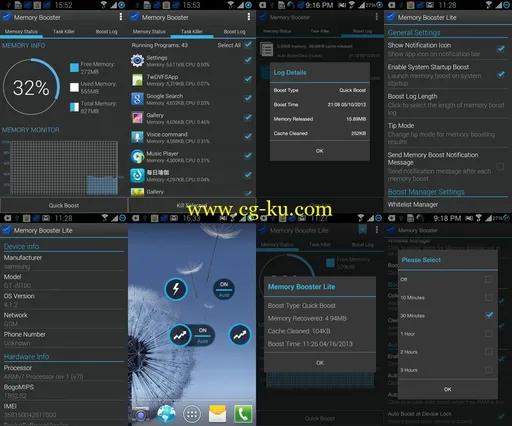Toggle the Select All checkbox
512x426 pixels.
click(x=248, y=45)
